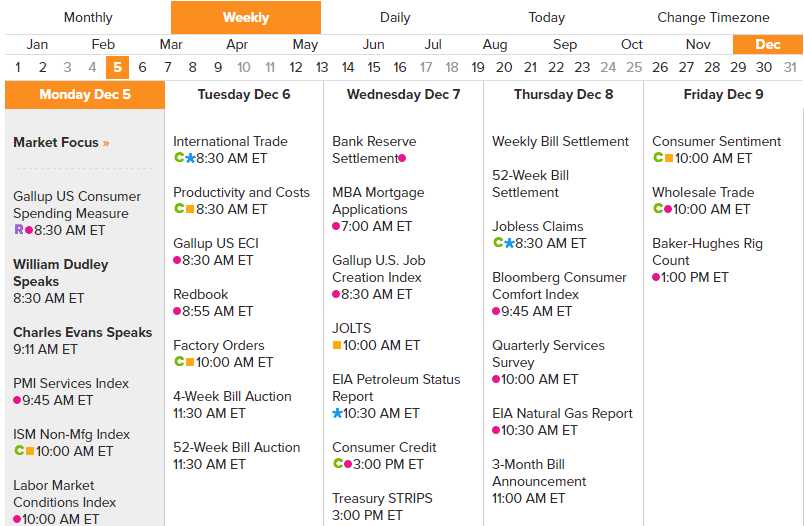
Task: Open the Today view tab
Action: pos(546,17)
